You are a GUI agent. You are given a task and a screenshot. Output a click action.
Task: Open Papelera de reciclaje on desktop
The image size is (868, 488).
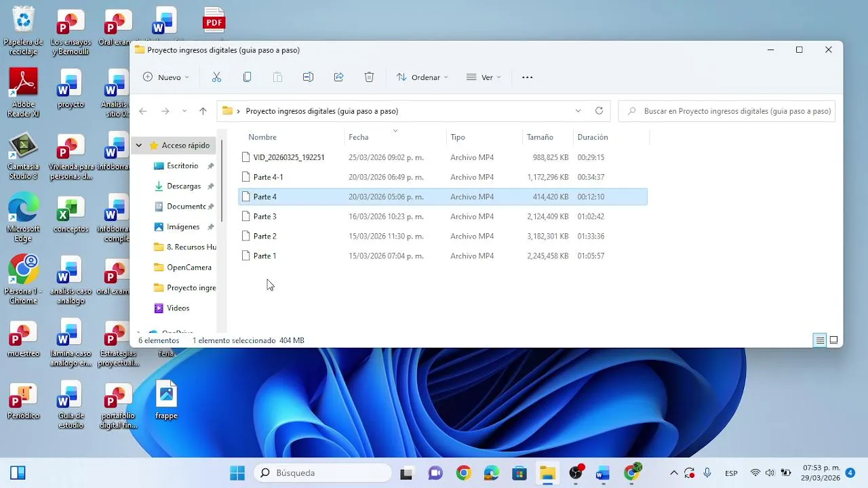tap(23, 31)
